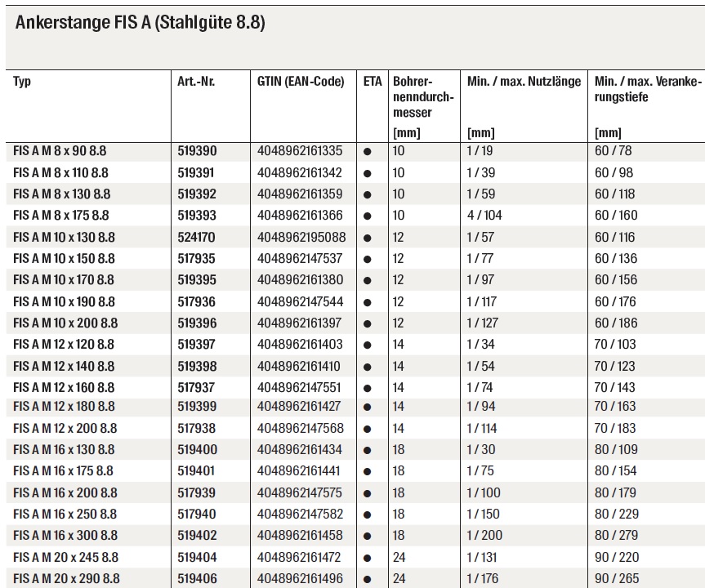Viewport: 705px width, 588px height.
Task: Select type FIS A M 10 x 190 8.8
Action: coord(64,301)
